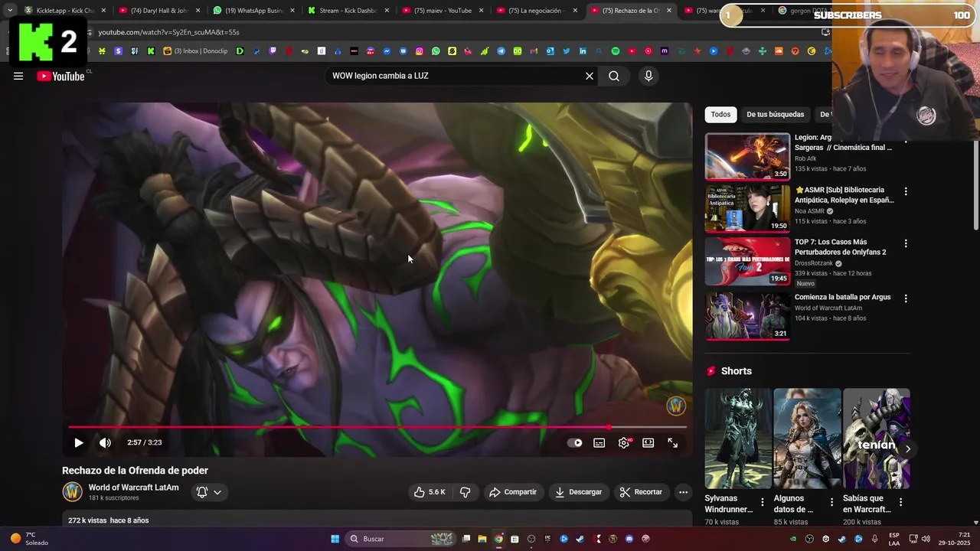Viewport: 980px width, 551px height.
Task: Share the video with Compartir
Action: click(x=513, y=492)
